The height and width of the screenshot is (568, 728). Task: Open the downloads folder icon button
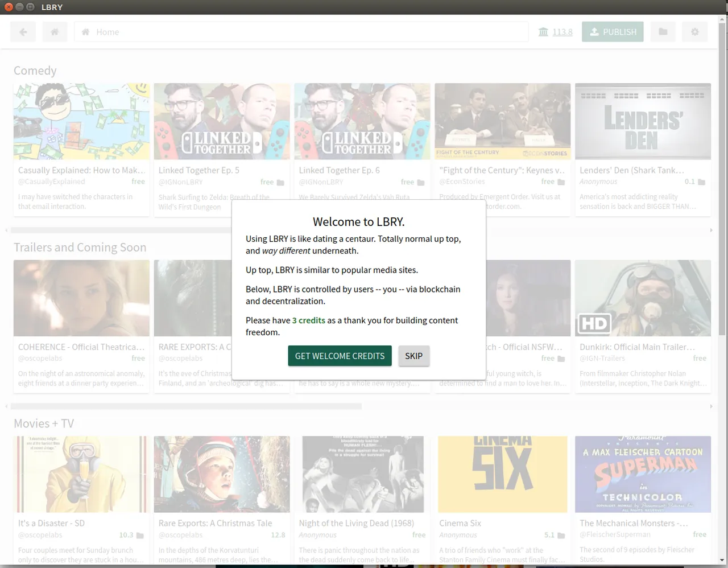point(663,32)
